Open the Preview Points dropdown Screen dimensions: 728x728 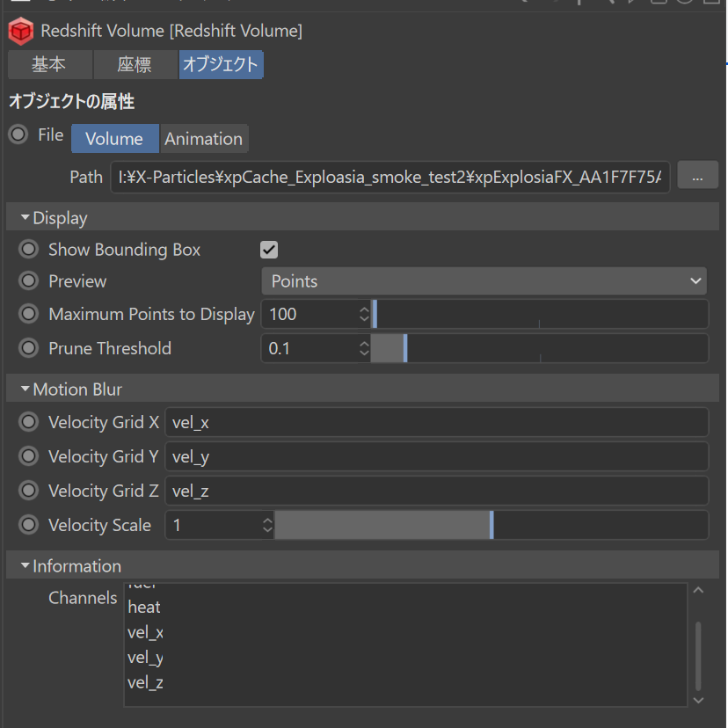coord(484,280)
